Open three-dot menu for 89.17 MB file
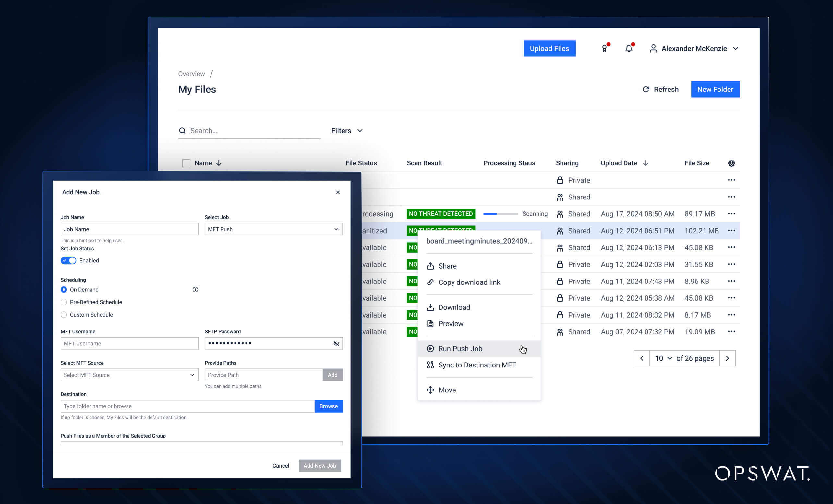 pyautogui.click(x=731, y=214)
